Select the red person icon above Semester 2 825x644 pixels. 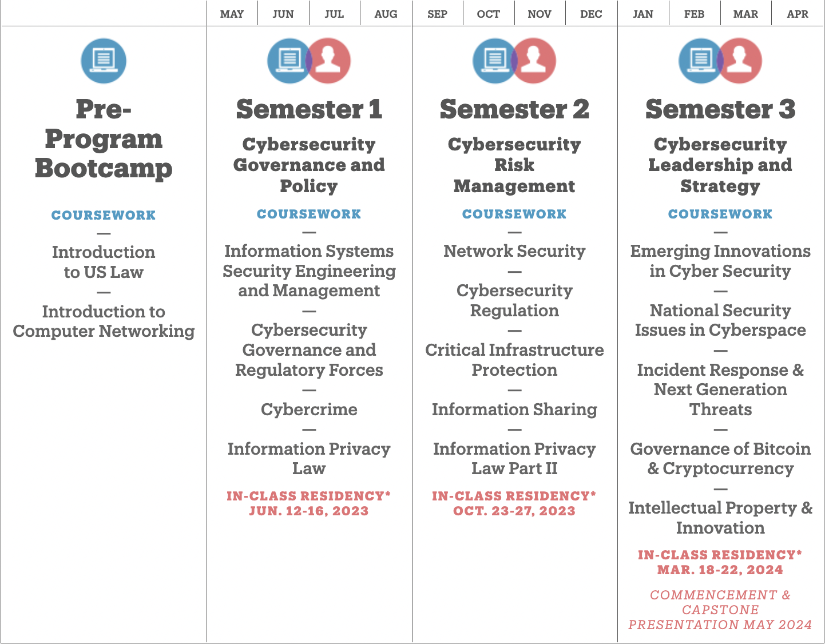536,61
